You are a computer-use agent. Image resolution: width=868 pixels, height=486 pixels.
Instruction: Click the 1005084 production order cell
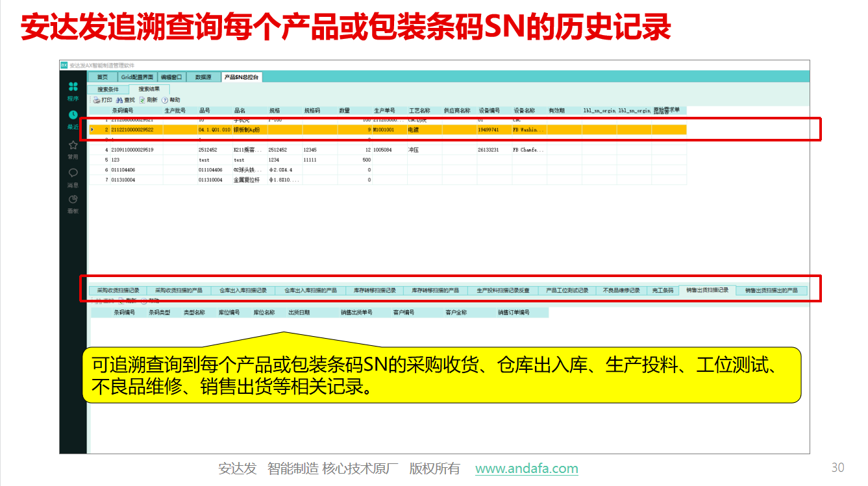click(390, 150)
